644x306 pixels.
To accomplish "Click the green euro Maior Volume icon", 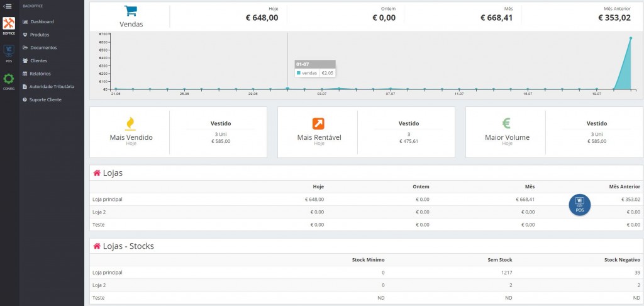I will [x=506, y=123].
